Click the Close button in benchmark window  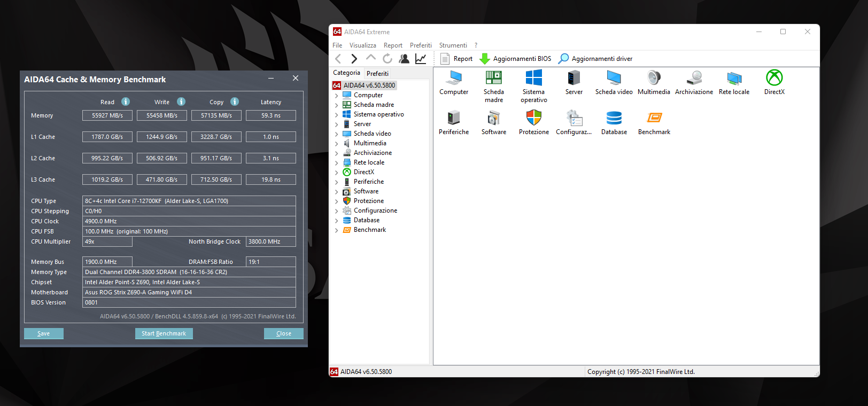click(x=284, y=333)
